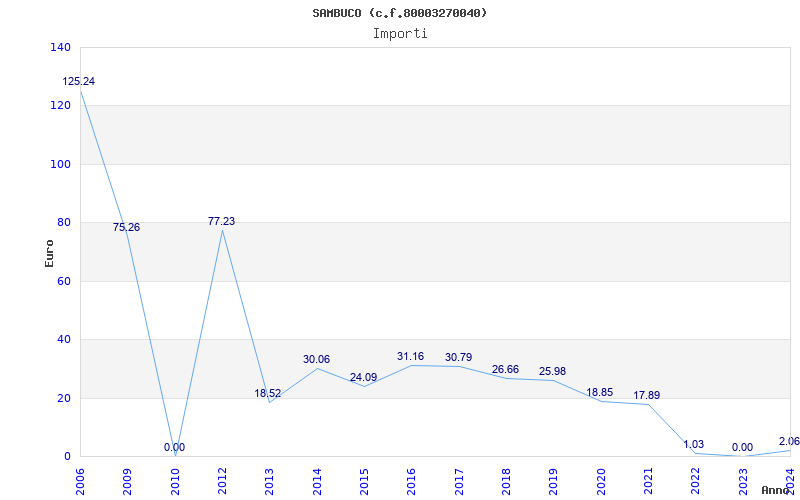This screenshot has width=800, height=500.
Task: Click the Euro y-axis label
Action: pos(49,253)
